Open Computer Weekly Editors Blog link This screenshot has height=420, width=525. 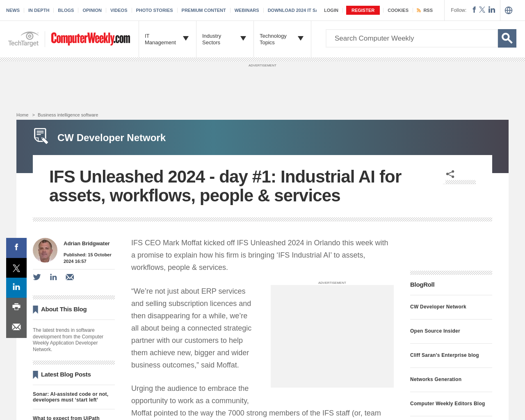click(447, 404)
